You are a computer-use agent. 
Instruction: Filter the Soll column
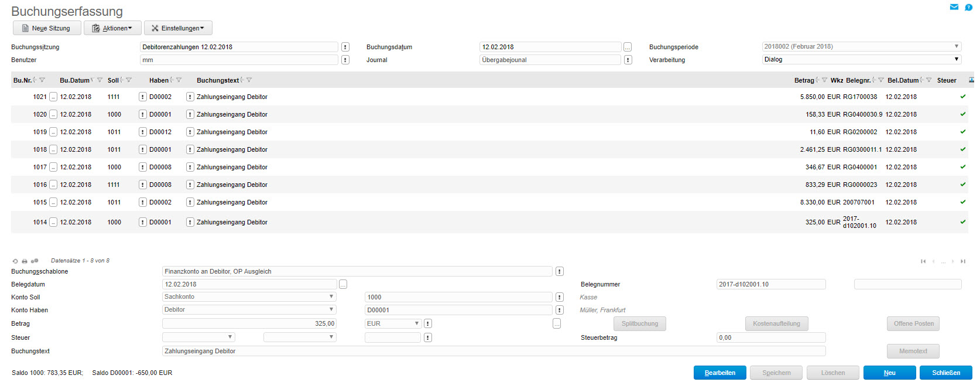(129, 80)
